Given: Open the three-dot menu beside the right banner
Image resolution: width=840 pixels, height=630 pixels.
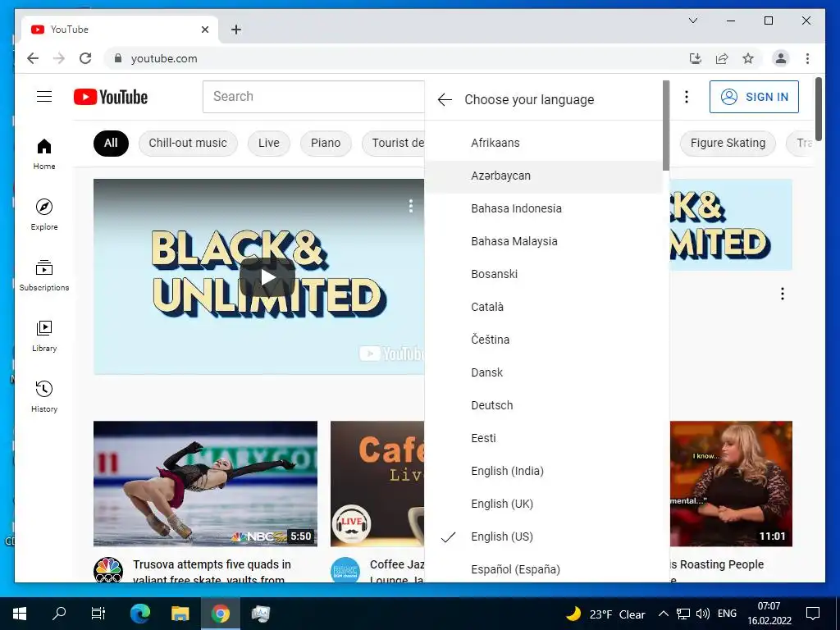Looking at the screenshot, I should coord(782,294).
